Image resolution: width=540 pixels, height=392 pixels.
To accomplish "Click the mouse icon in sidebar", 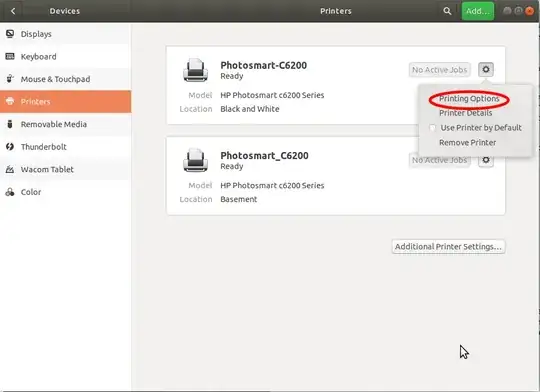I will point(10,79).
